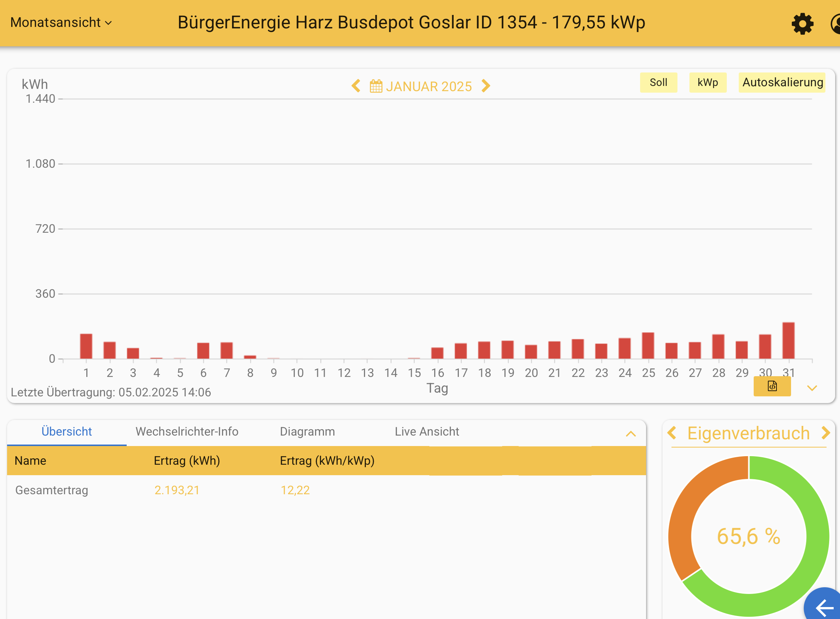Open the Diagramm tab

308,431
